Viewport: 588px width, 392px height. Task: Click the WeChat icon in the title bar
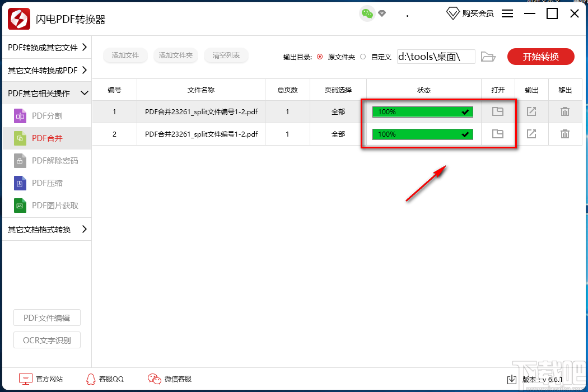pos(367,12)
